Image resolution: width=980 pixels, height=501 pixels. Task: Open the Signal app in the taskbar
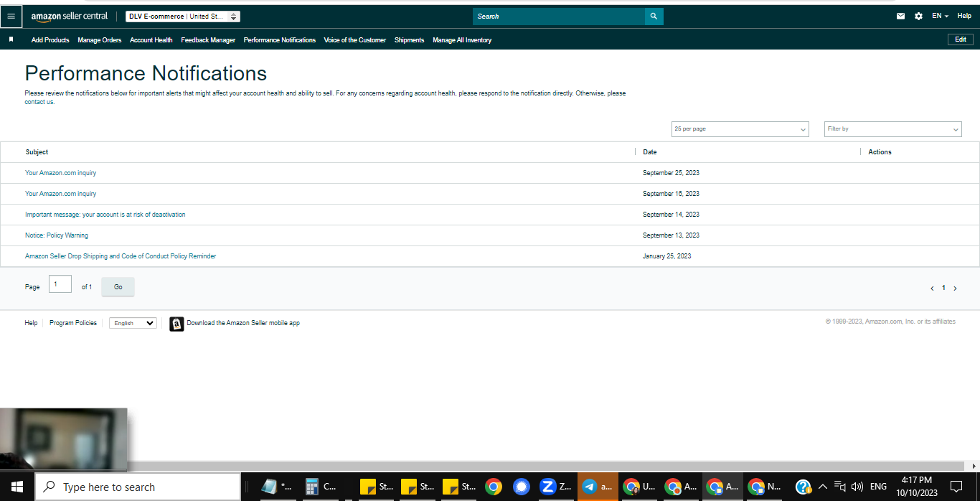click(522, 487)
